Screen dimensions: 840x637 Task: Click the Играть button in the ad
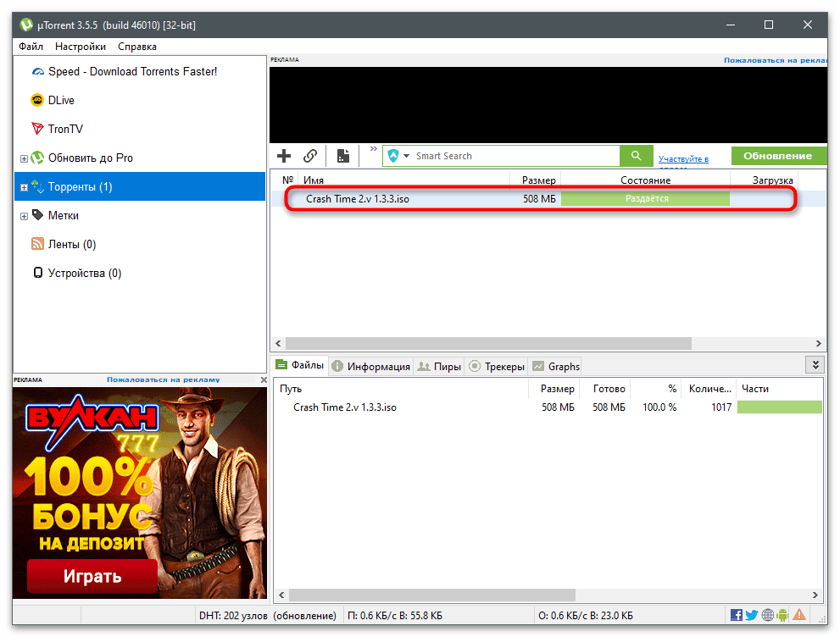92,577
